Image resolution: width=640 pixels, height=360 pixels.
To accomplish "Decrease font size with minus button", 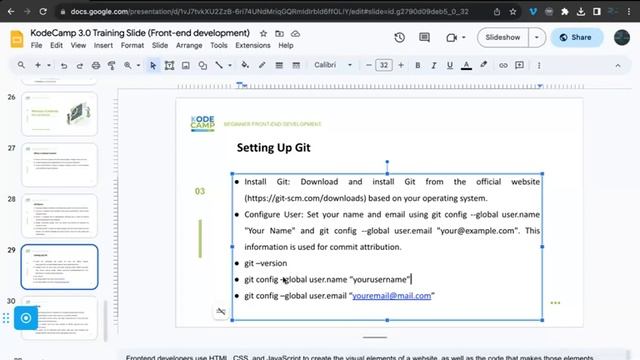I will tap(369, 65).
